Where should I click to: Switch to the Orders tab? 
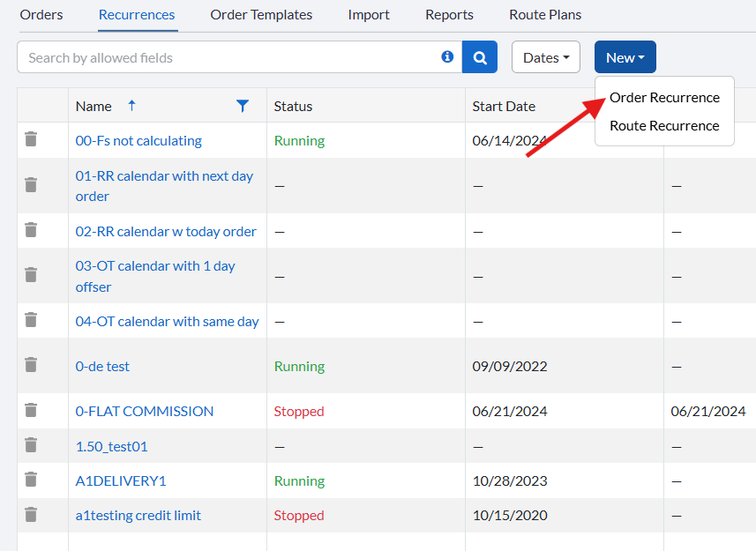[x=41, y=15]
